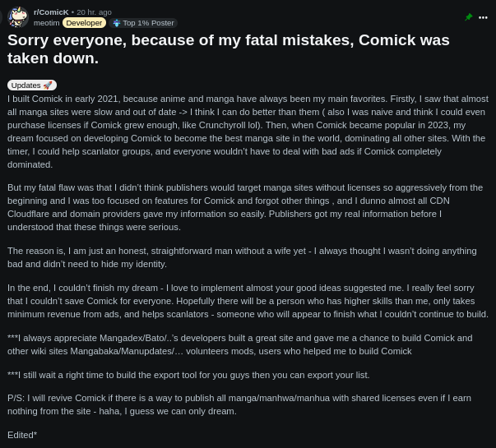Click the r/ComicK subreddit avatar
496x448 pixels.
pyautogui.click(x=18, y=17)
